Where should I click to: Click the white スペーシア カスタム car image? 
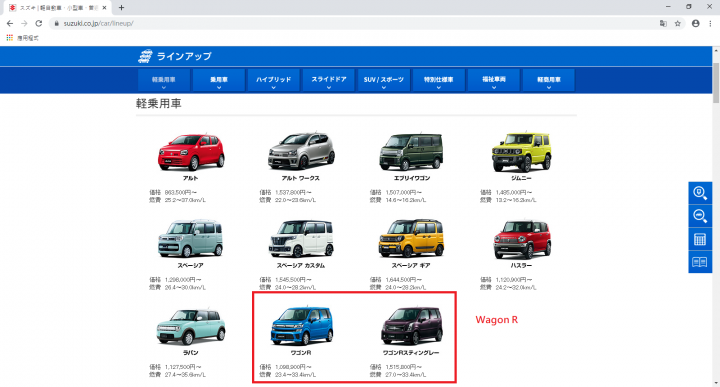301,238
